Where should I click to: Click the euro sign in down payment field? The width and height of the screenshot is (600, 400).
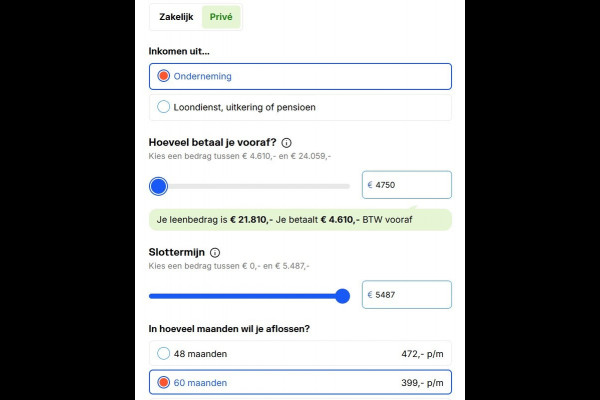click(x=370, y=185)
